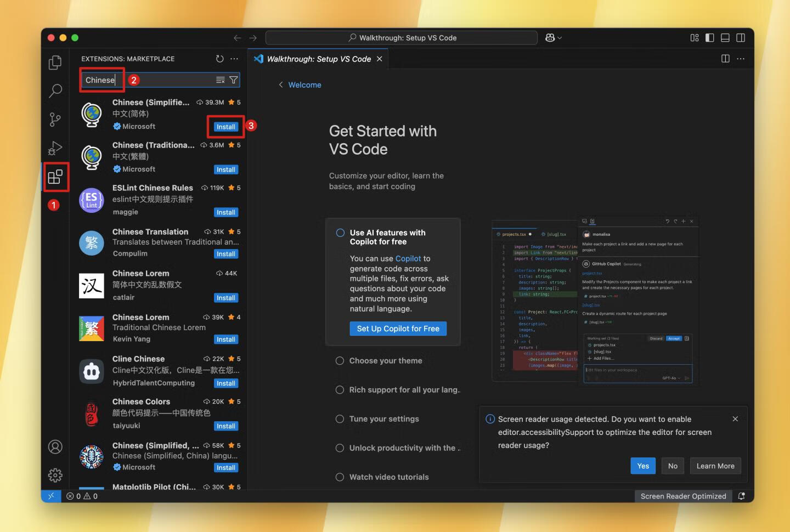Click No on screen reader prompt
The image size is (790, 532).
(673, 466)
